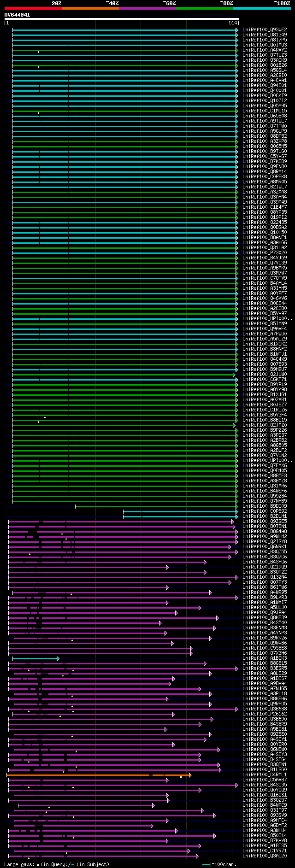Click the short cyan bar in A1BQK3 row
Image resolution: width=295 pixels, height=868 pixels.
click(x=35, y=658)
